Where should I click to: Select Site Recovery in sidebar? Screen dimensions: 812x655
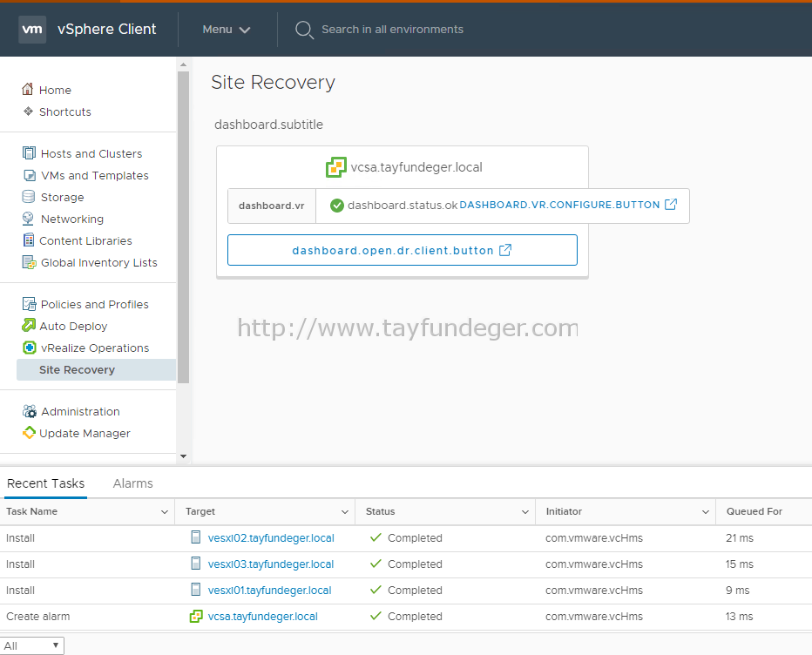click(97, 369)
